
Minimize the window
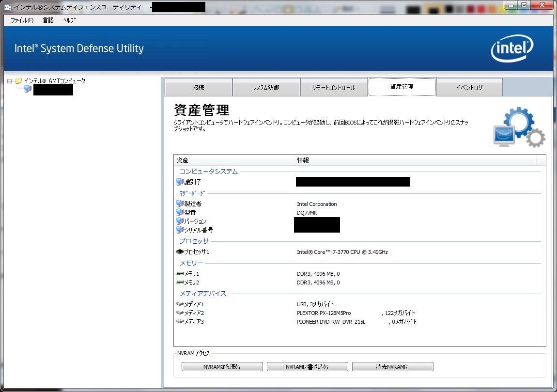click(x=511, y=5)
